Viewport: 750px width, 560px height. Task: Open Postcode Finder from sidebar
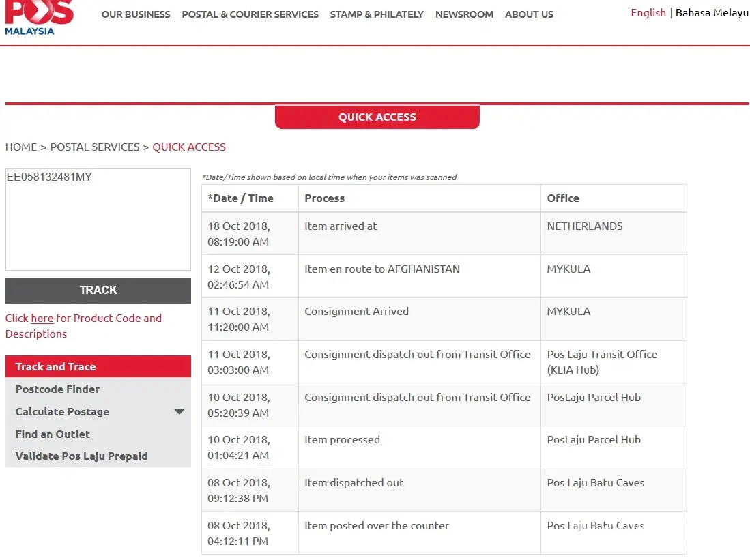[57, 389]
